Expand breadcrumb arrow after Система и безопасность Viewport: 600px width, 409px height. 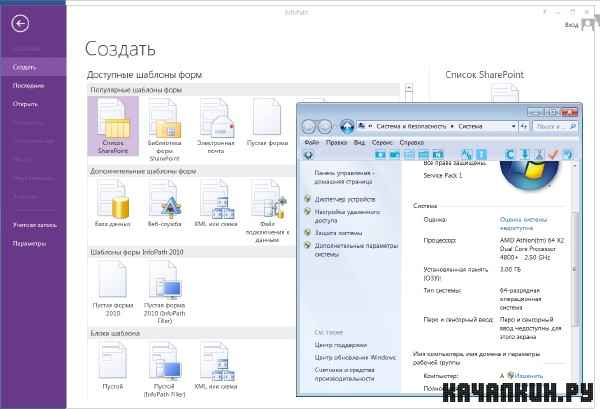452,126
